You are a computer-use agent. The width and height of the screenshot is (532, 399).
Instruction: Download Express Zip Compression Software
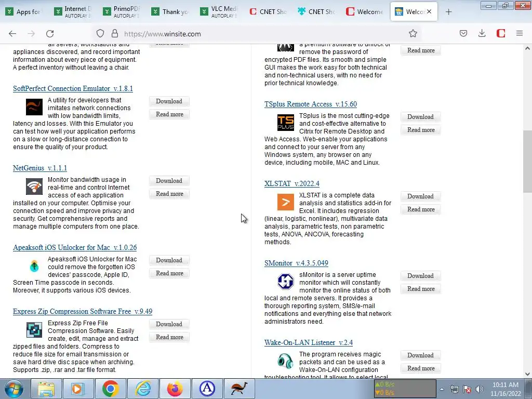click(169, 324)
